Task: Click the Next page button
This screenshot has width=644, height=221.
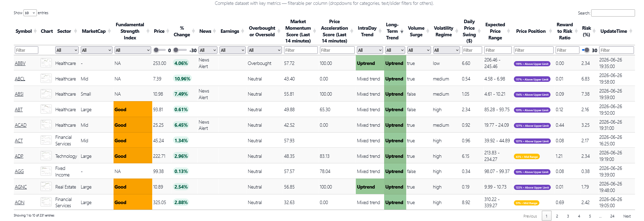Action: [x=627, y=216]
